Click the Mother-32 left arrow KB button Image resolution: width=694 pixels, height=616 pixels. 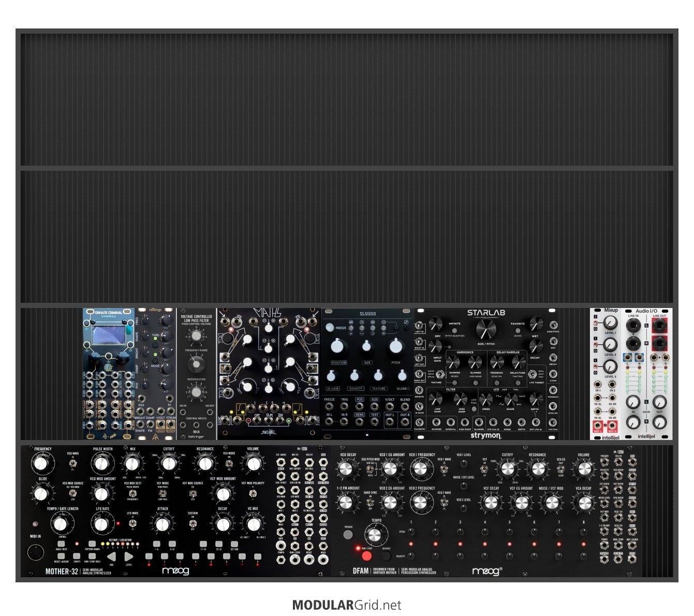coord(111,557)
